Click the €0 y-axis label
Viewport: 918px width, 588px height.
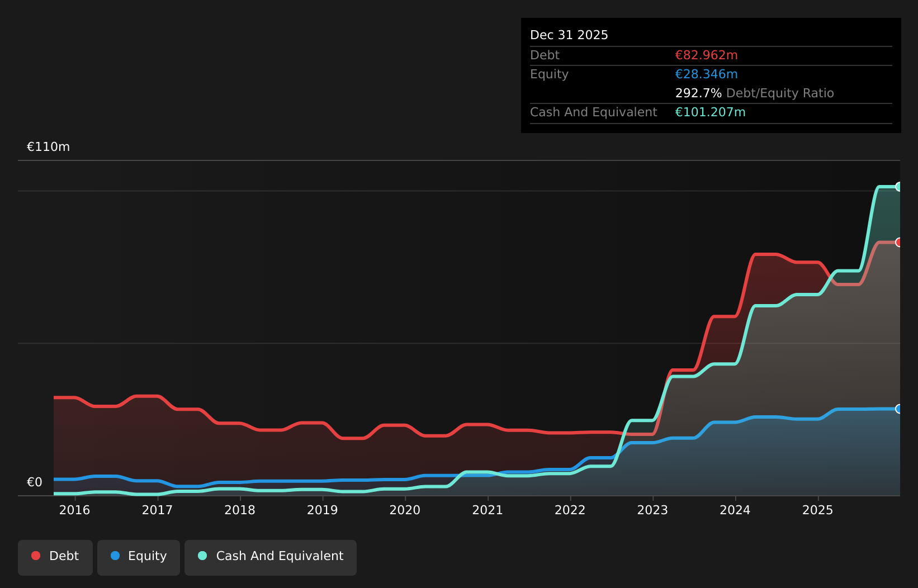[35, 482]
